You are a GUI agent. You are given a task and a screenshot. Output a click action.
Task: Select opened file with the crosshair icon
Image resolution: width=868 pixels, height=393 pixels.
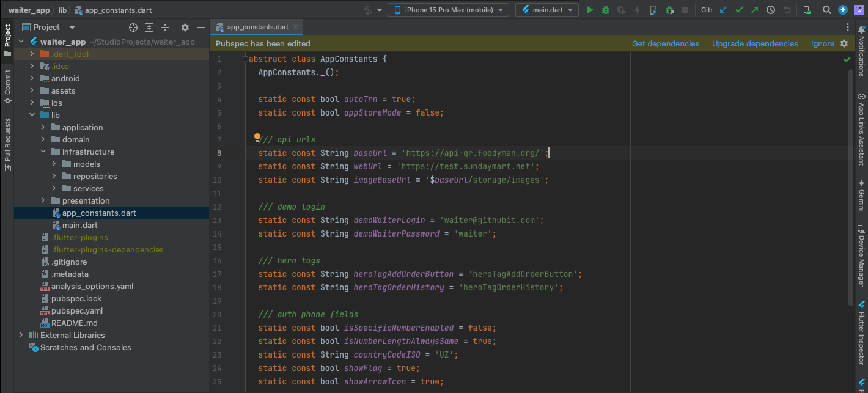pos(133,28)
